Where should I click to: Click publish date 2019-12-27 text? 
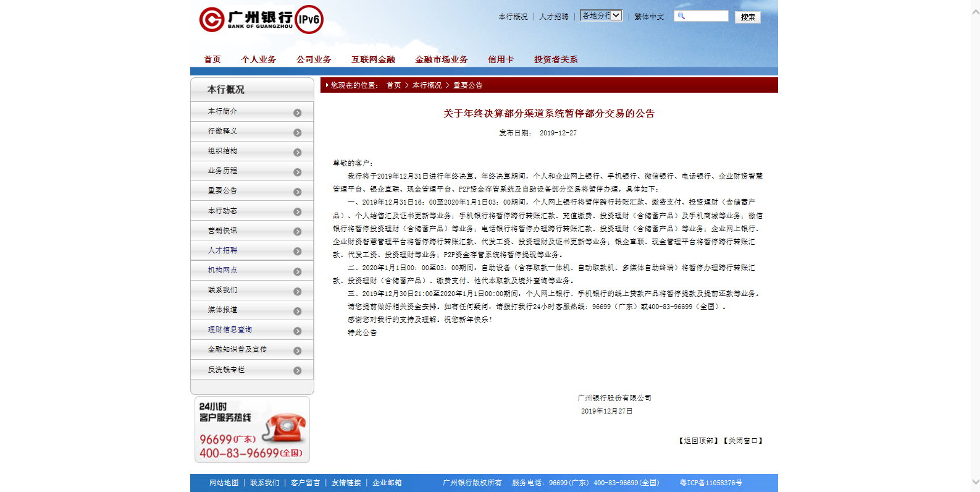click(x=558, y=133)
